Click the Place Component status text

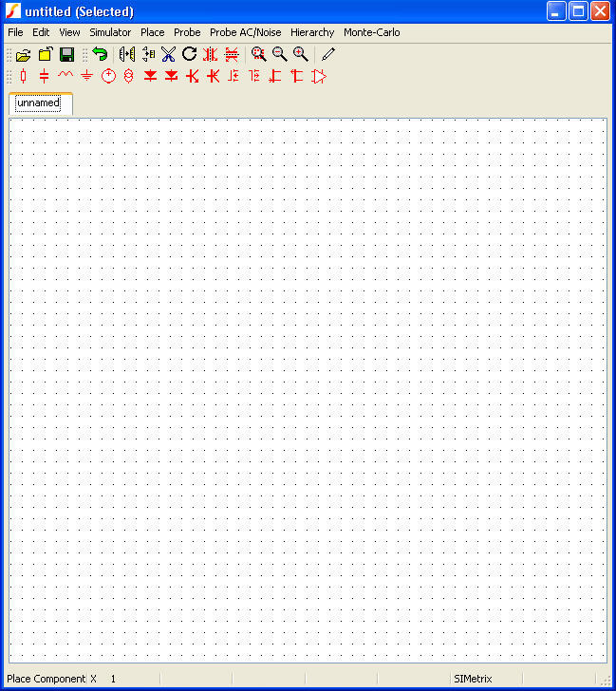click(x=46, y=679)
